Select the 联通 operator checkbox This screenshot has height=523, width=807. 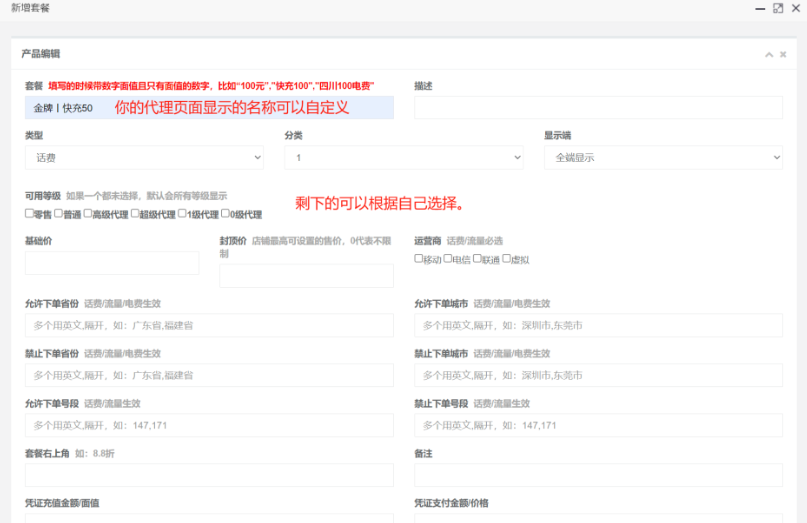pos(477,259)
